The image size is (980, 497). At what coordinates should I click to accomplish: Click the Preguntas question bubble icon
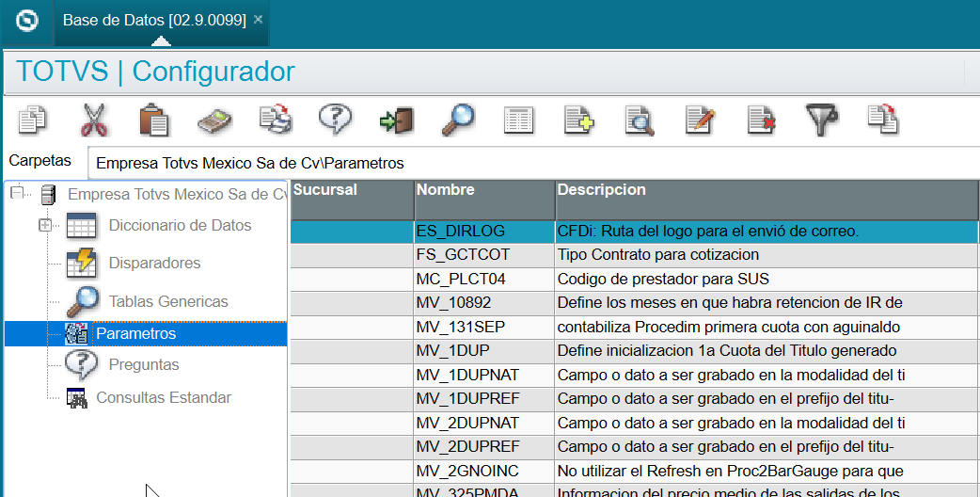click(81, 365)
